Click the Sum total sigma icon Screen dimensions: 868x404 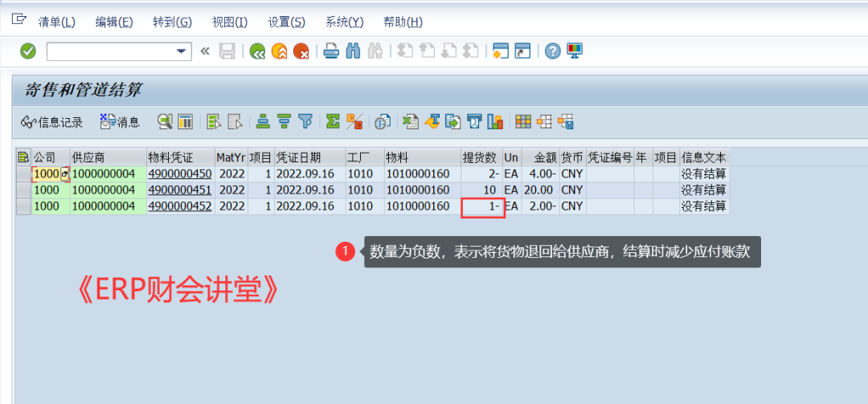[332, 122]
